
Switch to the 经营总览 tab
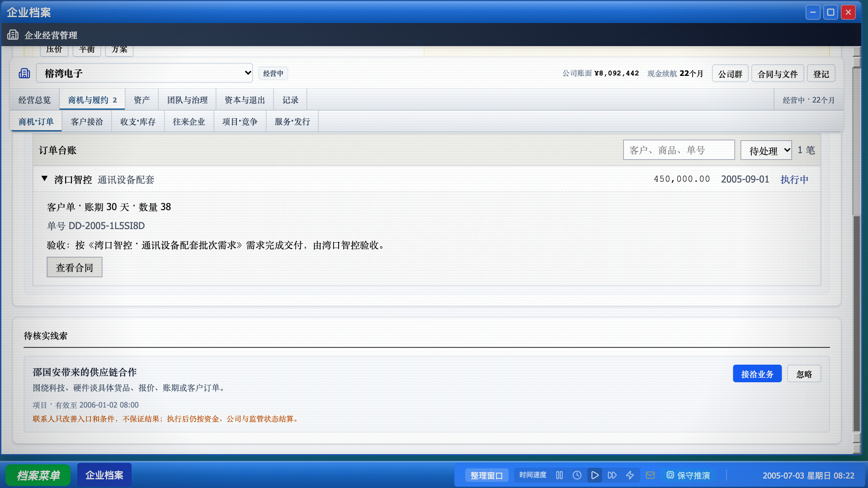coord(34,100)
